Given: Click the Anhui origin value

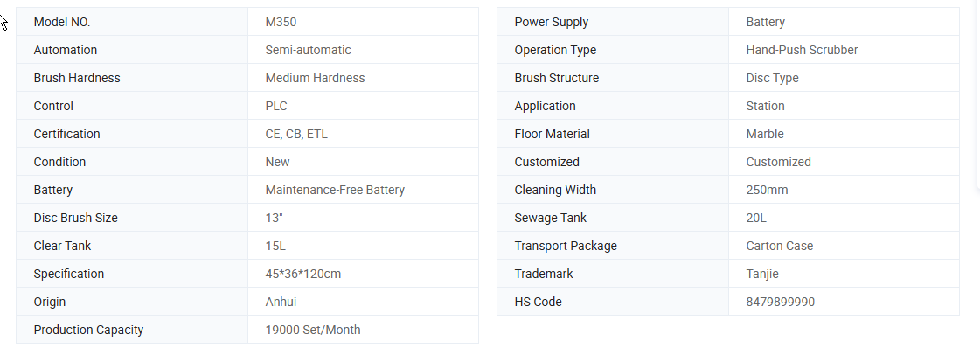Looking at the screenshot, I should tap(281, 302).
